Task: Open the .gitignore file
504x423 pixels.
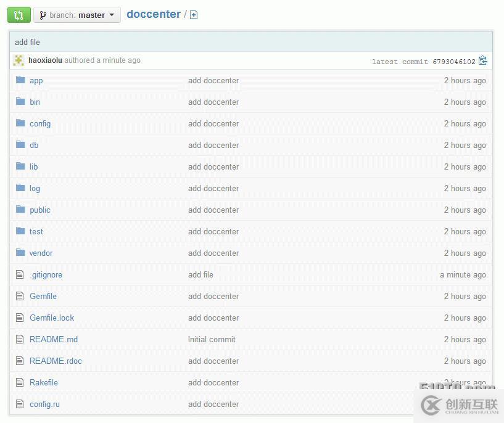Action: click(46, 275)
